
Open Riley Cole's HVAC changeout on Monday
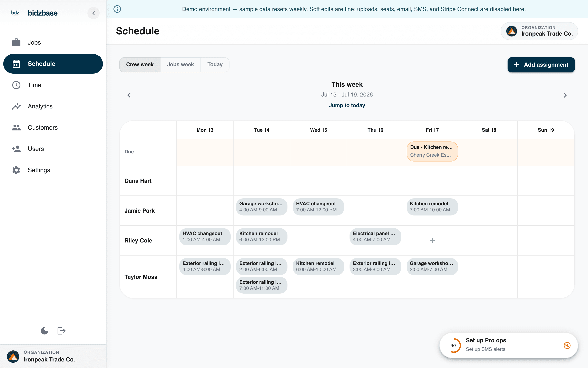205,237
